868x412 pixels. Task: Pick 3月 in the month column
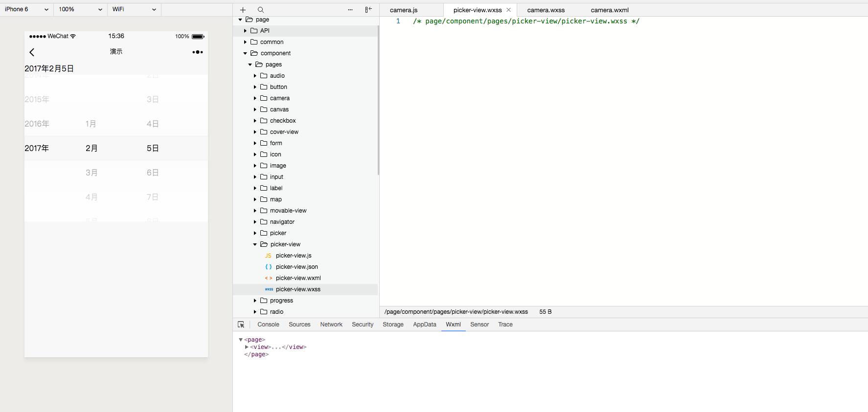coord(91,173)
